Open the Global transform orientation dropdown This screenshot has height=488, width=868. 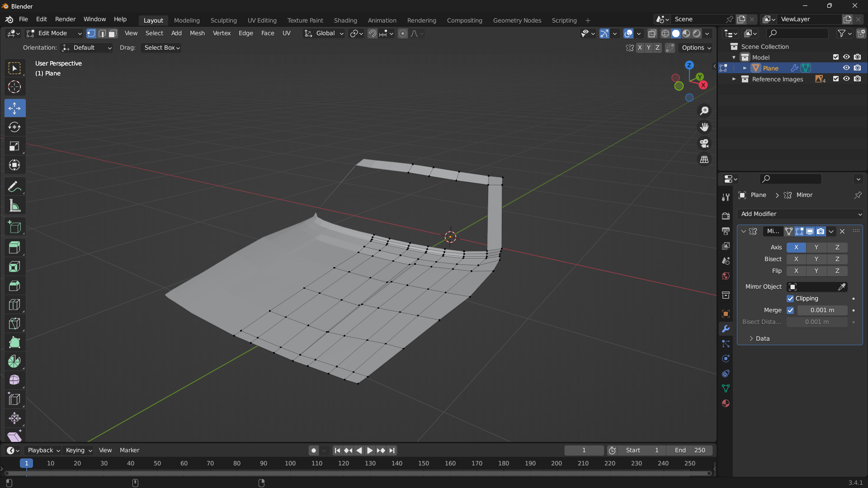click(x=324, y=33)
